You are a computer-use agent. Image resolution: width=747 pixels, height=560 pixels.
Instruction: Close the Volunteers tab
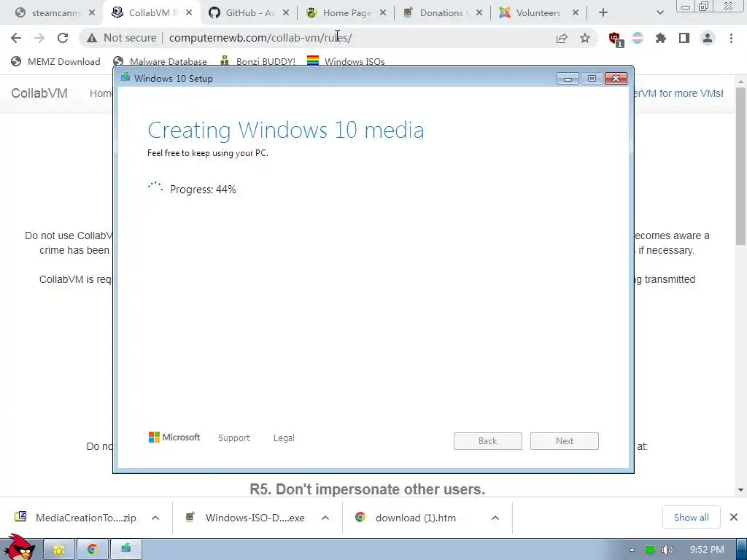[x=576, y=13]
